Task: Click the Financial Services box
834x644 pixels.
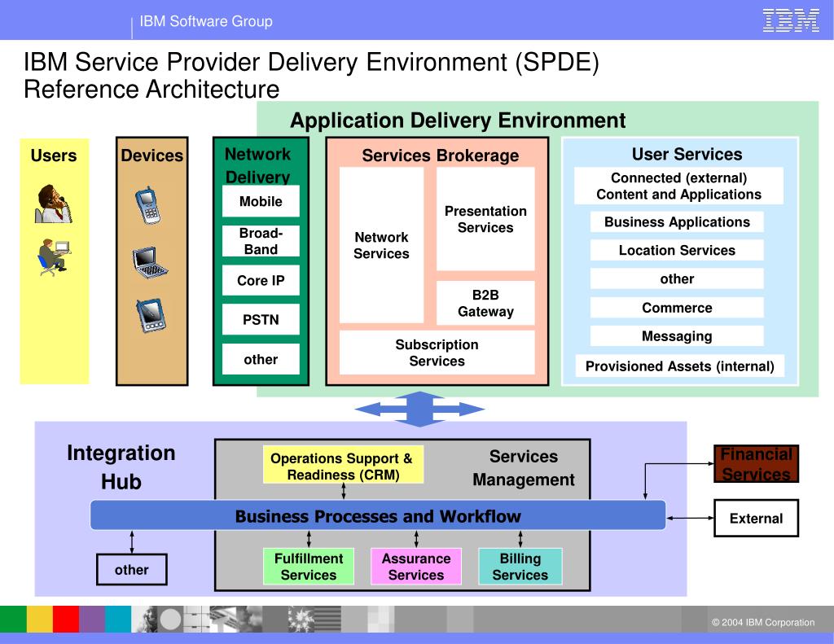Action: pos(756,464)
